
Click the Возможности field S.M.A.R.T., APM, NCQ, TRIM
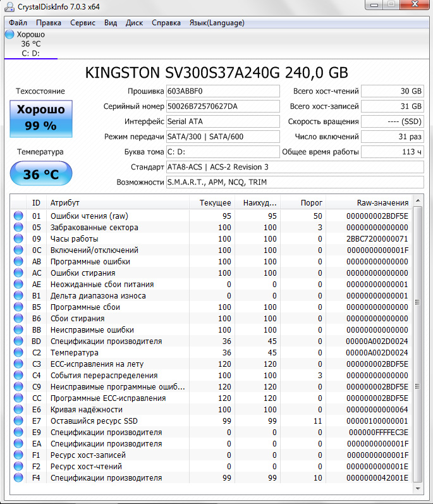pos(295,182)
